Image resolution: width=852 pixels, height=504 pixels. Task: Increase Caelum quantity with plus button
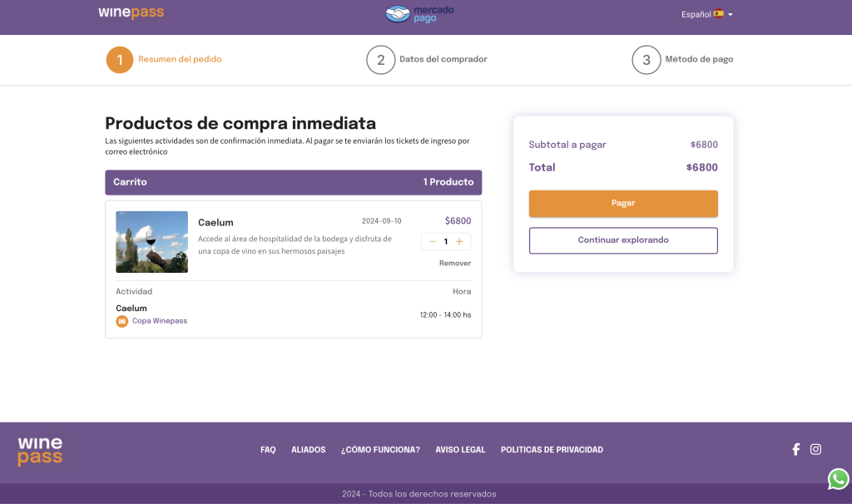click(459, 241)
